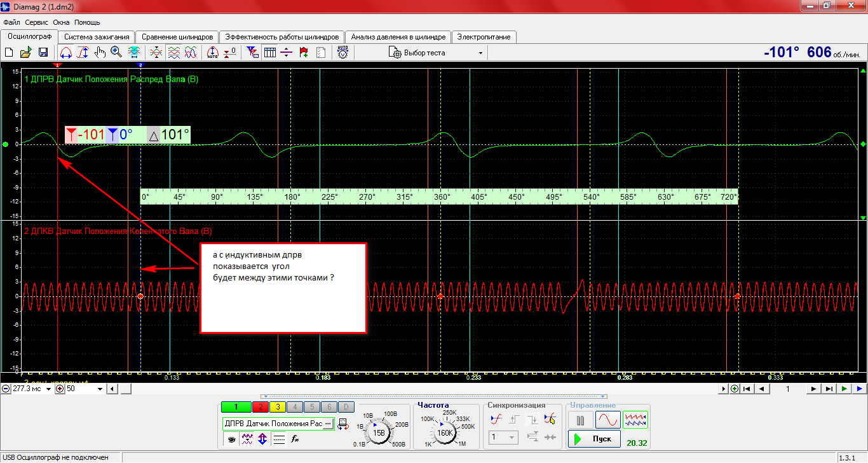Start acquisition with the Пуск button
The image size is (868, 463).
pyautogui.click(x=594, y=439)
